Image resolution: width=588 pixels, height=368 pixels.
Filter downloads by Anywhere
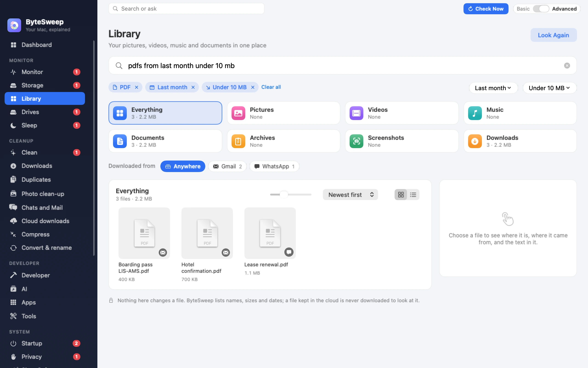click(x=183, y=166)
